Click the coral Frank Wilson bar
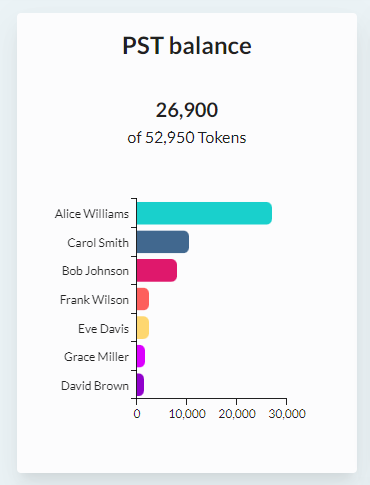370x485 pixels. [x=143, y=299]
